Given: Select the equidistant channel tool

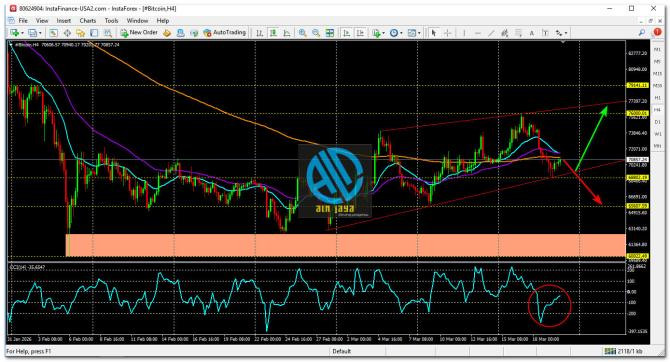Looking at the screenshot, I should tap(505, 33).
